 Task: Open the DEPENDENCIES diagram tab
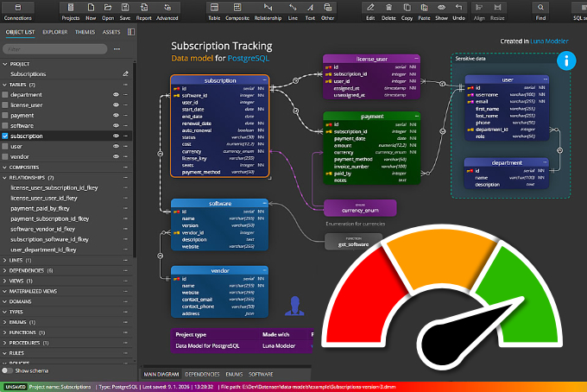pyautogui.click(x=202, y=374)
